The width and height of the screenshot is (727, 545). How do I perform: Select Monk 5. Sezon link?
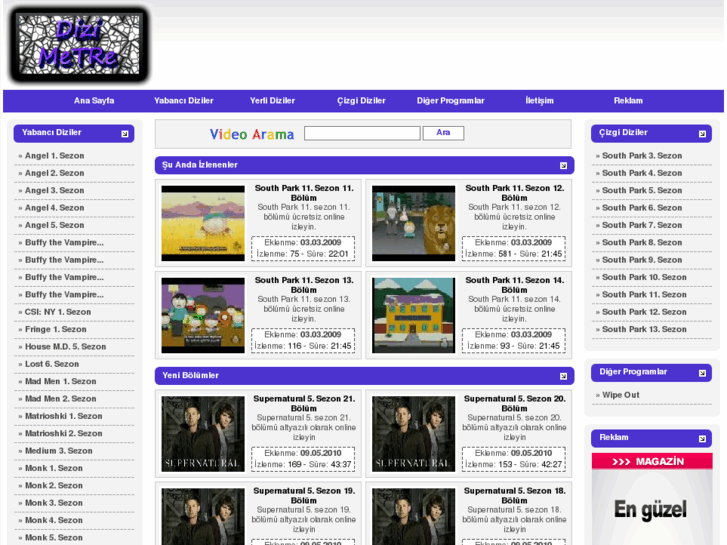pyautogui.click(x=53, y=538)
